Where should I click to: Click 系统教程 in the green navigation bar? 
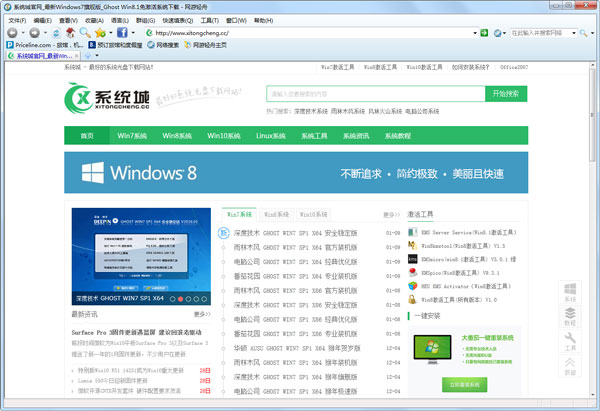(398, 136)
